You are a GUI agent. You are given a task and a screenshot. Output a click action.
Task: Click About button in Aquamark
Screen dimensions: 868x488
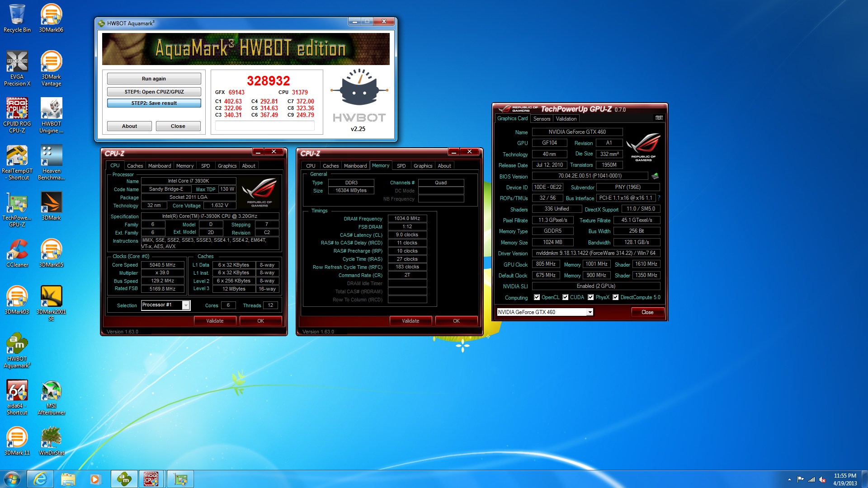129,126
